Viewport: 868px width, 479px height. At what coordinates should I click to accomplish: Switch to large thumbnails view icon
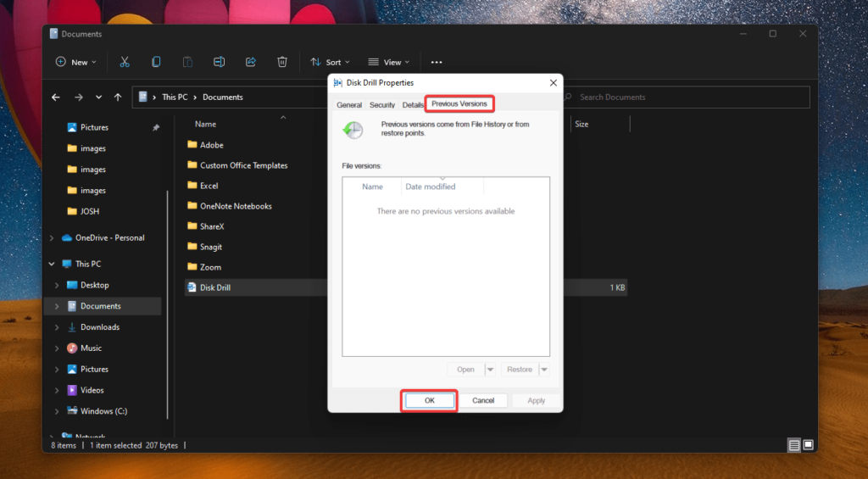coord(809,445)
